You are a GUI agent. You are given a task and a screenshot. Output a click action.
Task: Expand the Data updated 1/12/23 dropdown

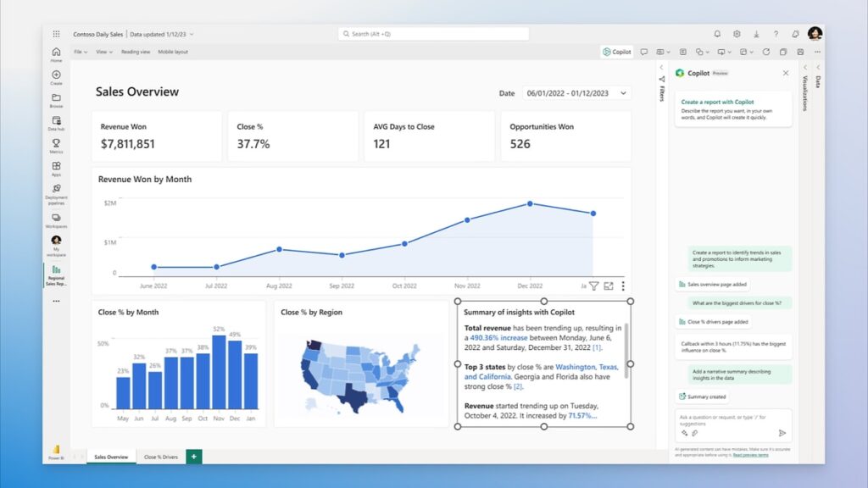(162, 34)
